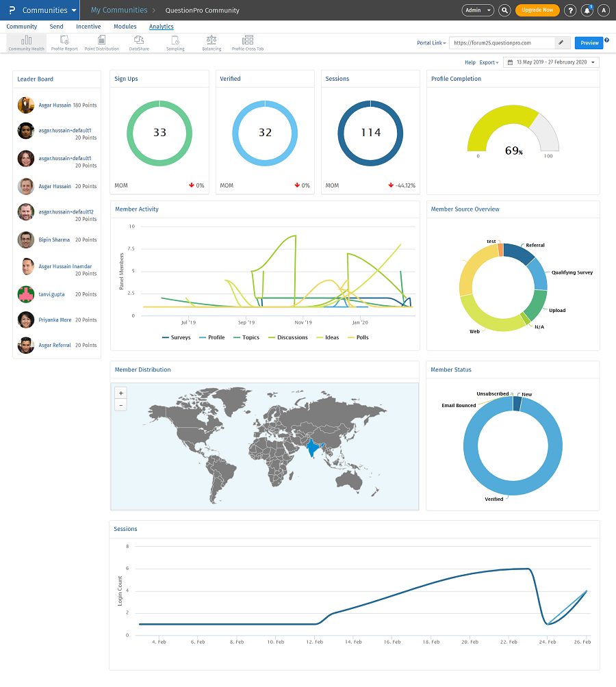Open the Profile Cross Tab icon
The width and height of the screenshot is (616, 687).
(248, 43)
